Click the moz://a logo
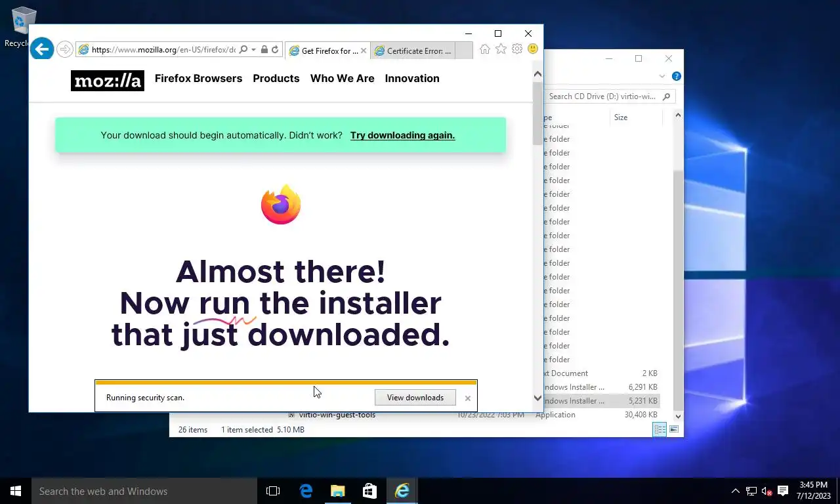840x504 pixels. pyautogui.click(x=108, y=80)
